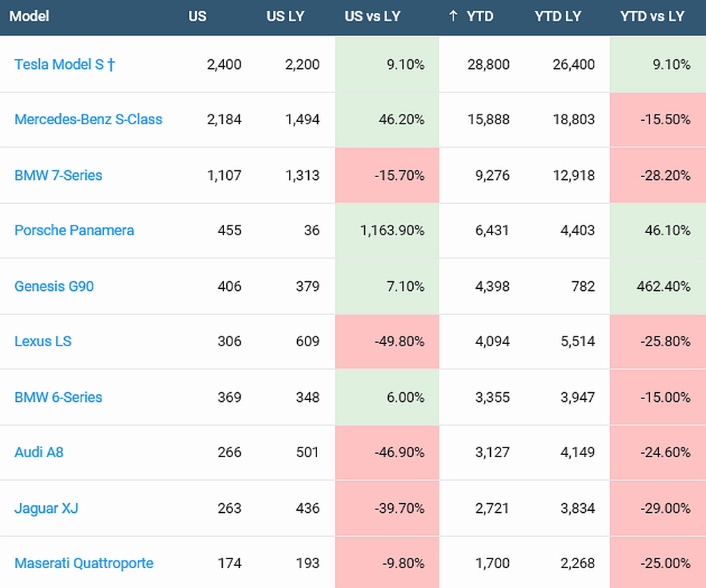This screenshot has width=706, height=588.
Task: Select the -25.80% cell for Lexus LS
Action: tap(658, 341)
